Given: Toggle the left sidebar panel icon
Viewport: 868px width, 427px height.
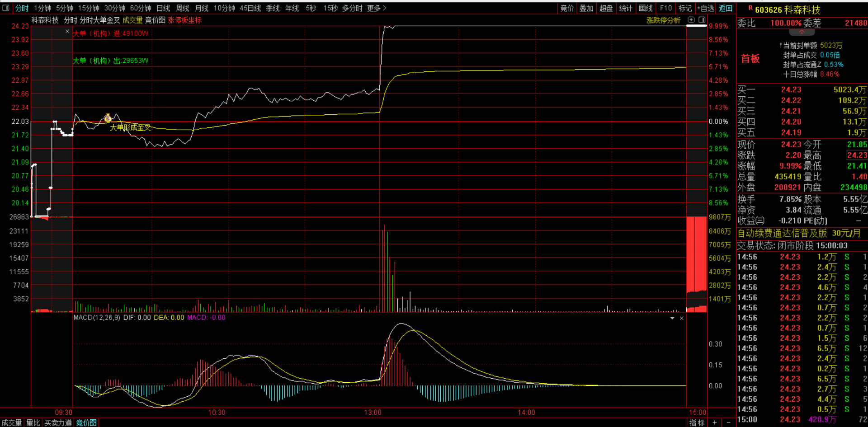Looking at the screenshot, I should click(x=6, y=8).
